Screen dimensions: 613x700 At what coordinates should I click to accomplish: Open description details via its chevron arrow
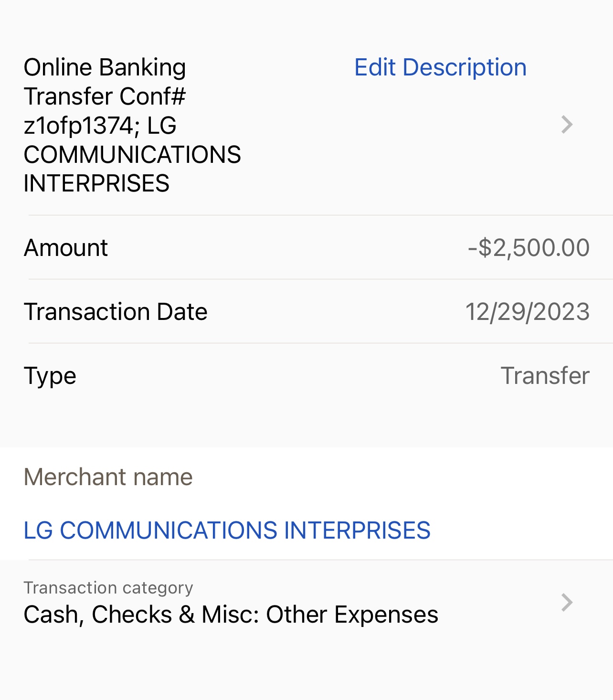[x=567, y=125]
